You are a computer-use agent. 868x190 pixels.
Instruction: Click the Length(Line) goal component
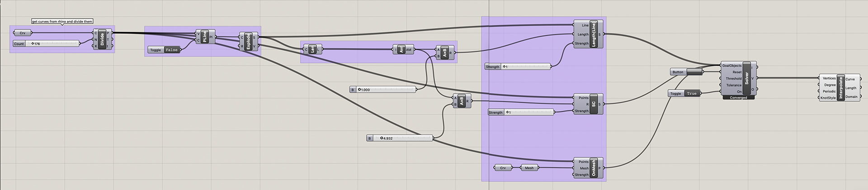click(594, 34)
